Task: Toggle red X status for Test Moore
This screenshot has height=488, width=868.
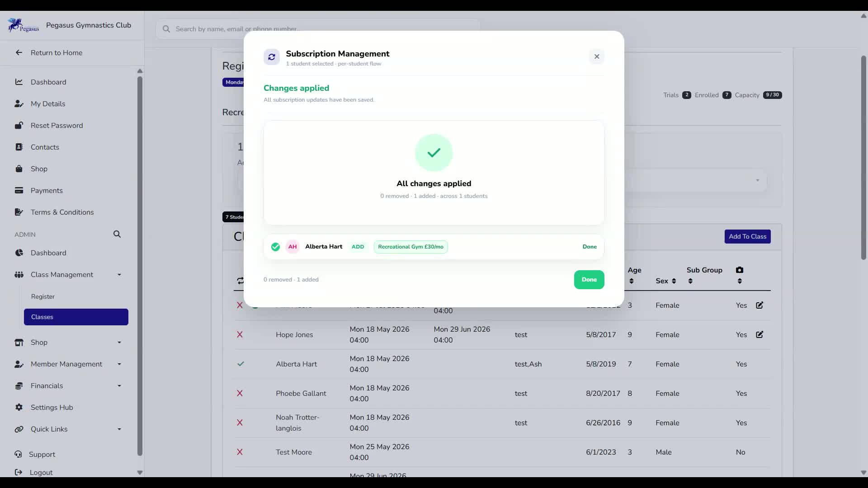Action: (x=240, y=452)
